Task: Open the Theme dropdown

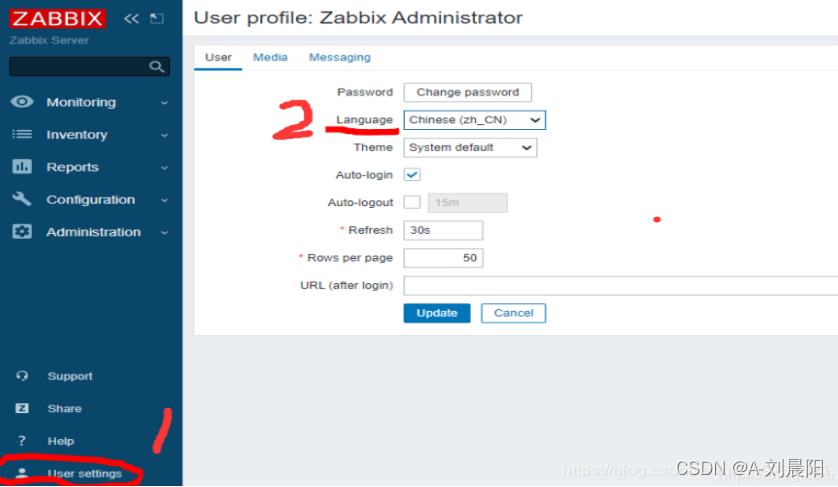Action: click(470, 147)
